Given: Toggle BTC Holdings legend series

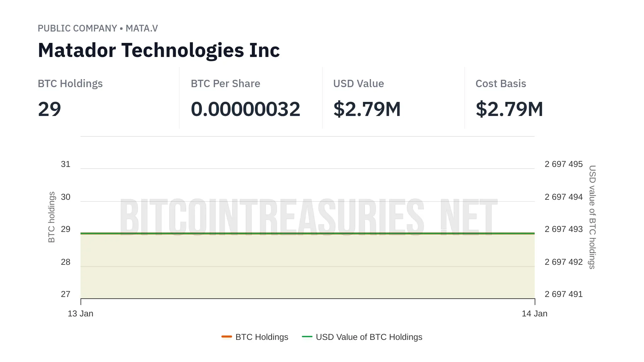Looking at the screenshot, I should (255, 337).
